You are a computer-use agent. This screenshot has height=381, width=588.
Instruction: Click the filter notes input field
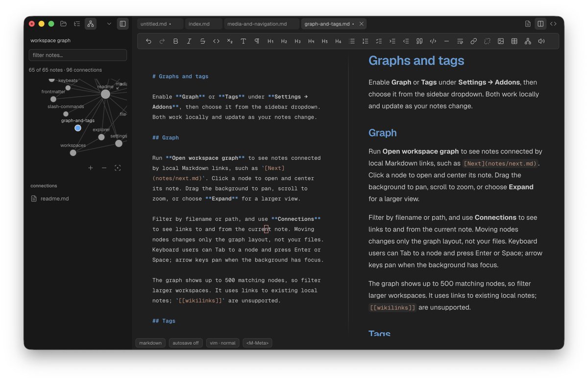tap(78, 55)
